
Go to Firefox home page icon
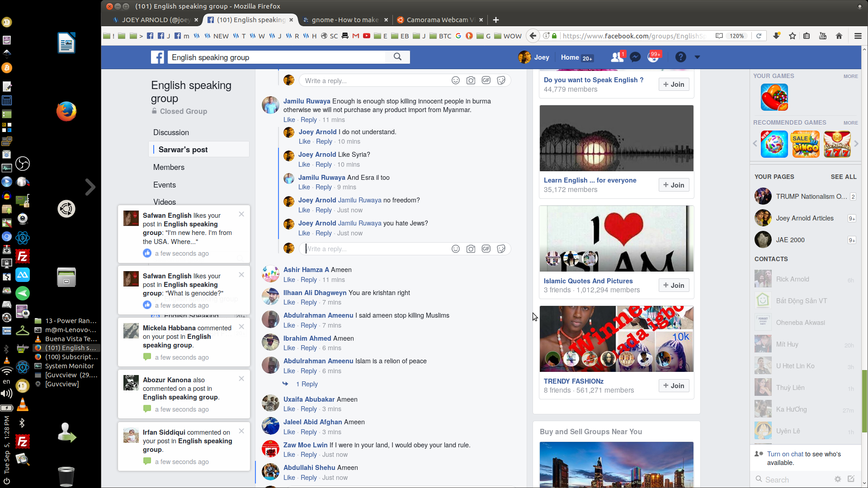pyautogui.click(x=839, y=36)
